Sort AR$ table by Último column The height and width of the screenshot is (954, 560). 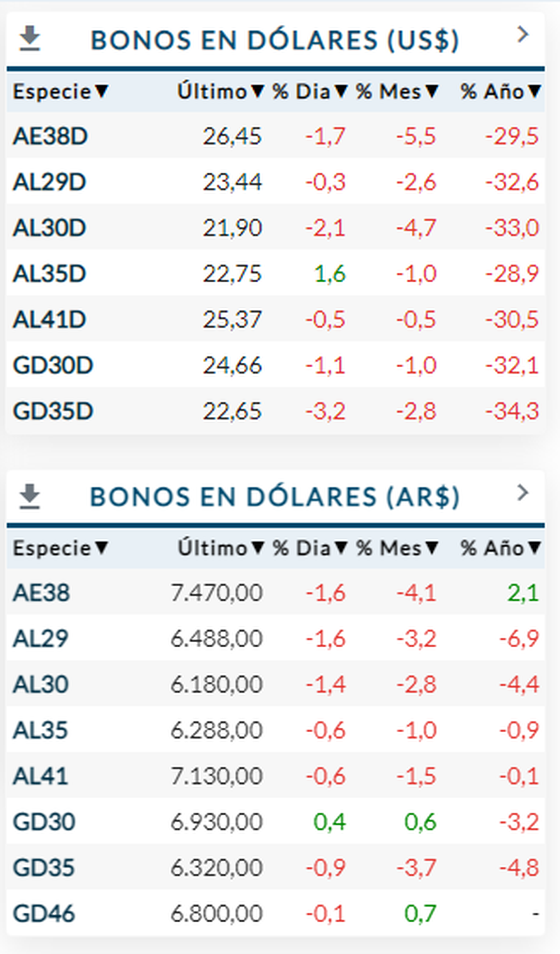click(220, 548)
